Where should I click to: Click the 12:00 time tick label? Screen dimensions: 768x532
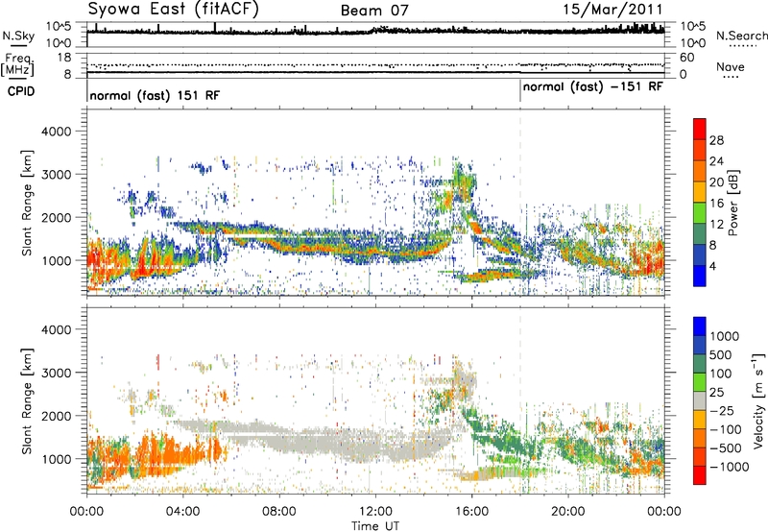point(375,512)
